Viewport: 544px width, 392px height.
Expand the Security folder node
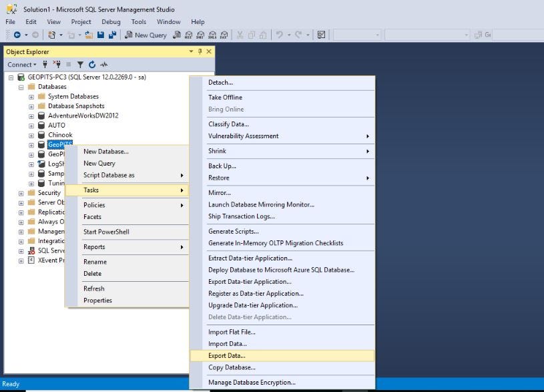tap(21, 194)
